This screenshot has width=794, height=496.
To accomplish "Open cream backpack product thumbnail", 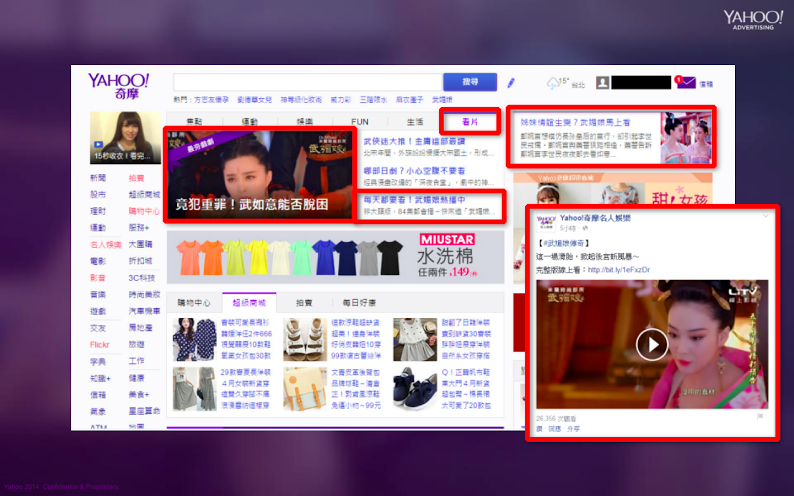I will coord(305,389).
